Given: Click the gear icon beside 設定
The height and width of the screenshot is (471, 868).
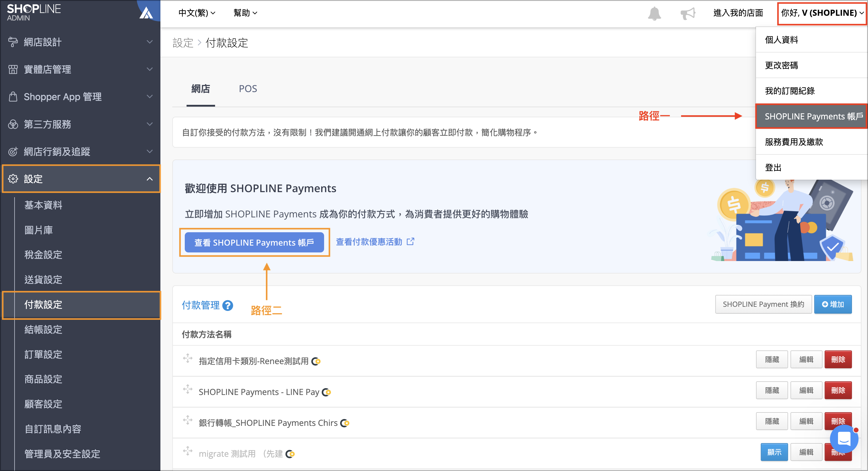Looking at the screenshot, I should pos(13,178).
